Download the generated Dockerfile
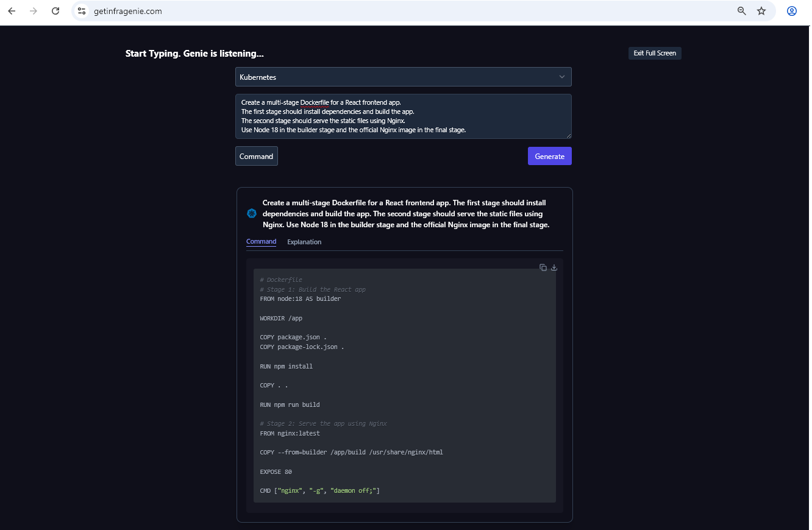This screenshot has width=812, height=530. (554, 267)
